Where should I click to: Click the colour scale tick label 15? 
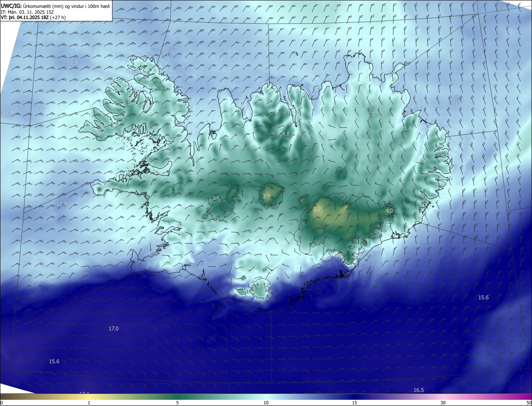pos(355,403)
